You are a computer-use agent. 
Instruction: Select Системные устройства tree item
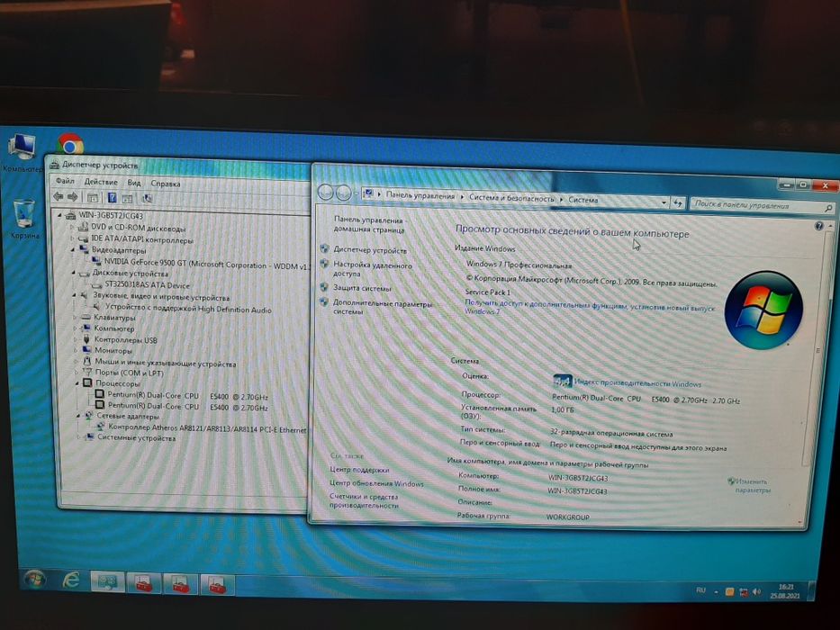coord(137,438)
